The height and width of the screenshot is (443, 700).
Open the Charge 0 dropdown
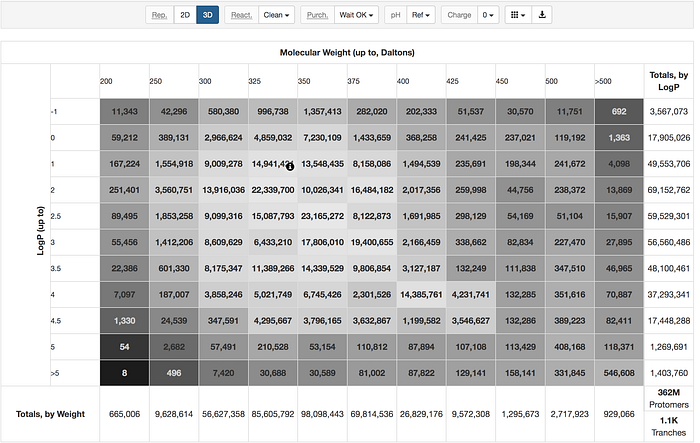[488, 15]
